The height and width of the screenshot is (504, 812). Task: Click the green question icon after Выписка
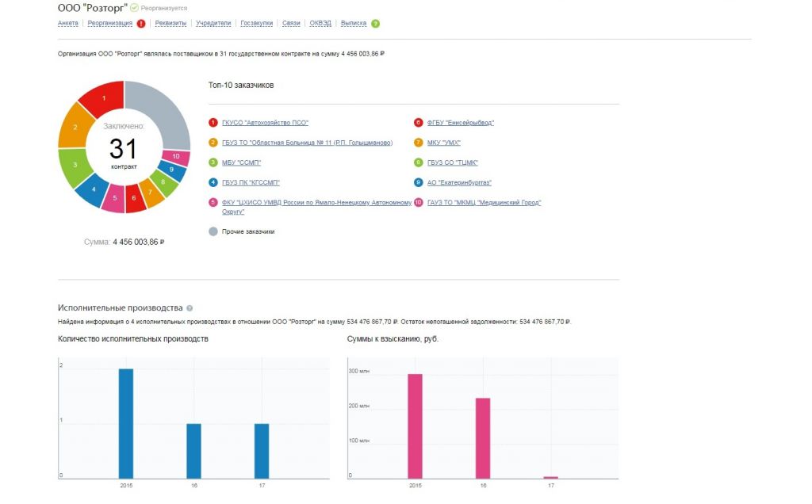point(375,24)
